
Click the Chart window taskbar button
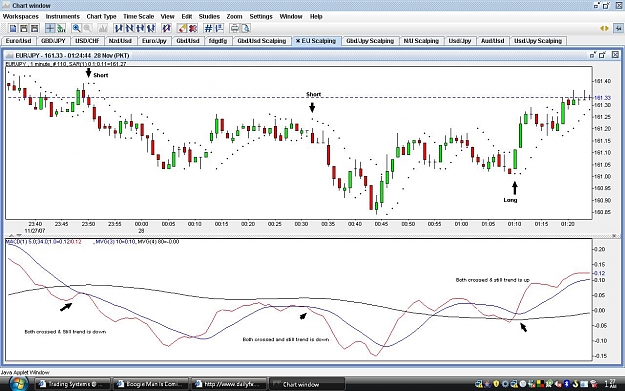[x=307, y=384]
